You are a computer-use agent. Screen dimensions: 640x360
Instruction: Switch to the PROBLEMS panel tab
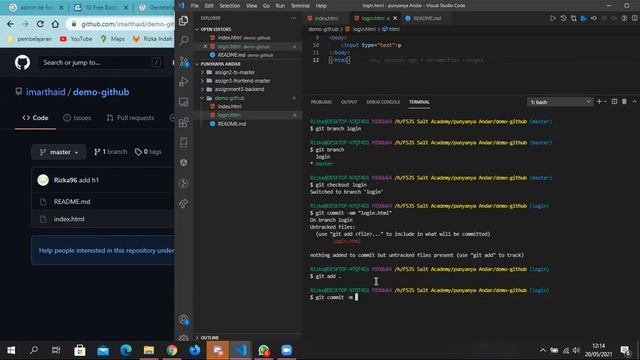(321, 102)
